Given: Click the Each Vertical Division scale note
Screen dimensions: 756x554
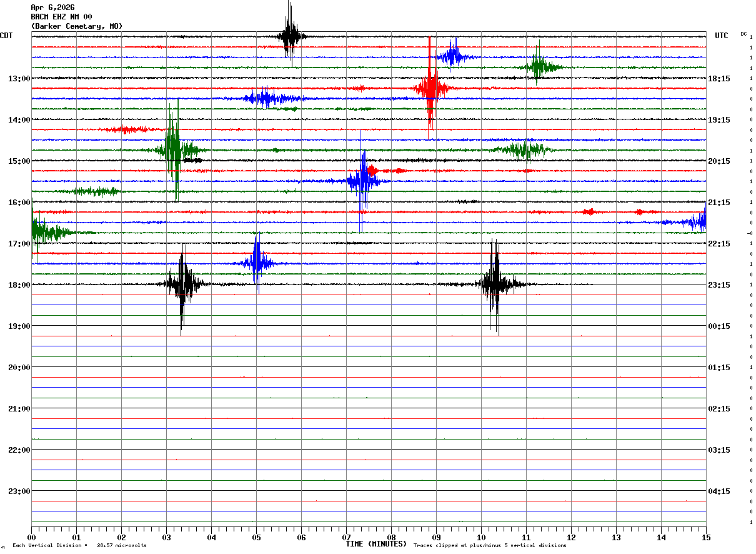Looking at the screenshot, I should click(79, 546).
